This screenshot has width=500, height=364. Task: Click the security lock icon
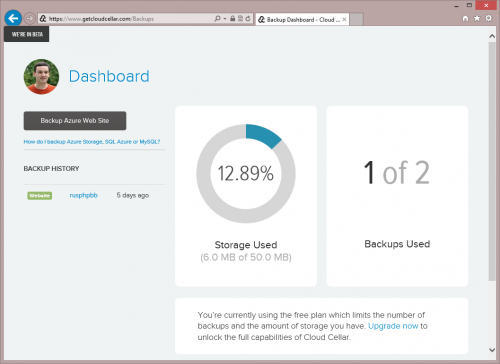point(233,19)
